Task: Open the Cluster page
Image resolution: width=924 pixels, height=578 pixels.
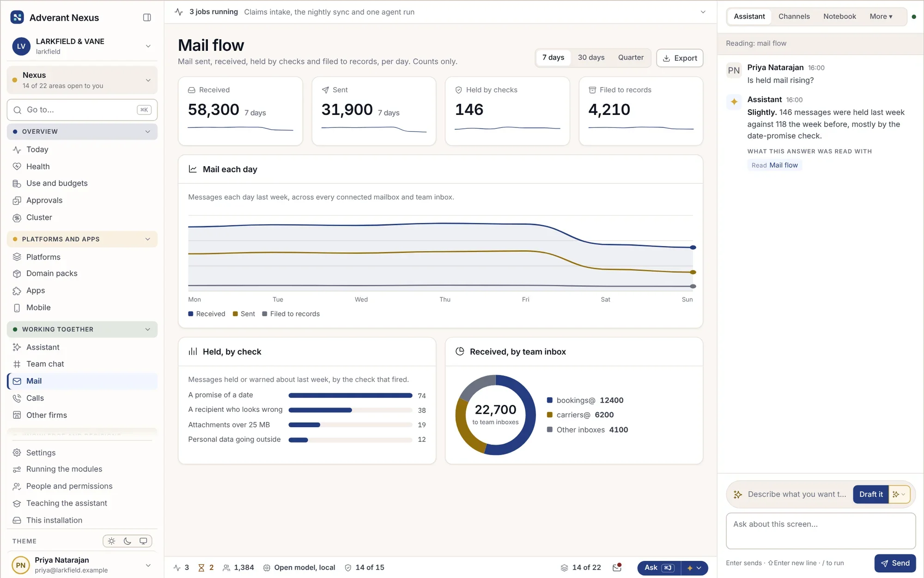Action: coord(82,217)
